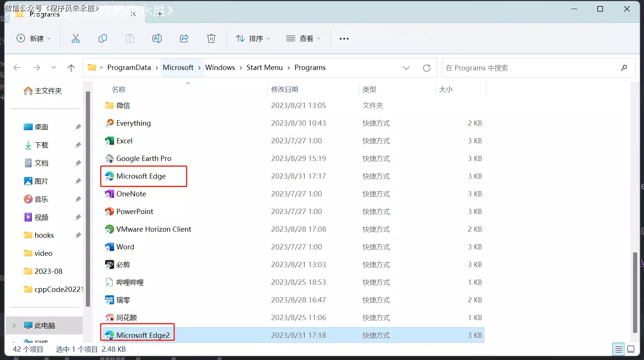Go up one folder level
Screen dimensions: 644x360
click(71, 68)
